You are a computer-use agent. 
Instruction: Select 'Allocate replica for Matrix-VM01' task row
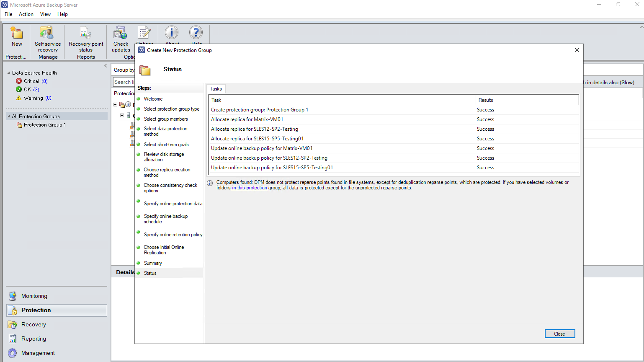coord(394,119)
